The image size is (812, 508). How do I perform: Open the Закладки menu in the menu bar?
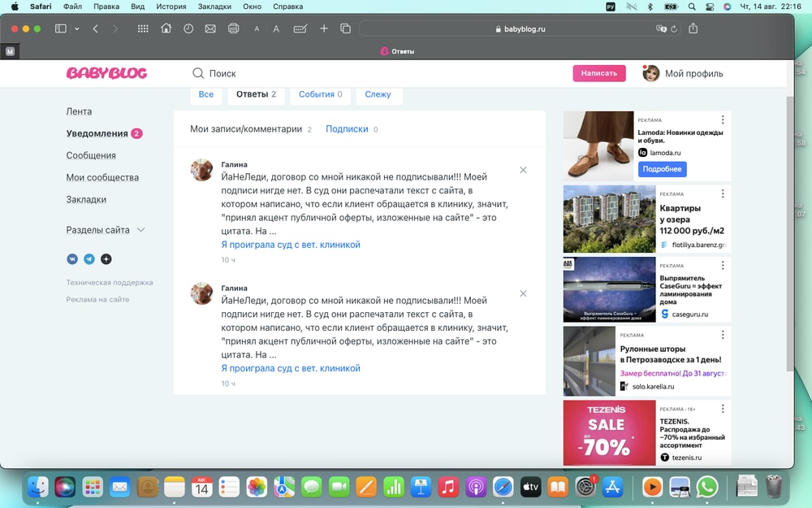tap(214, 7)
